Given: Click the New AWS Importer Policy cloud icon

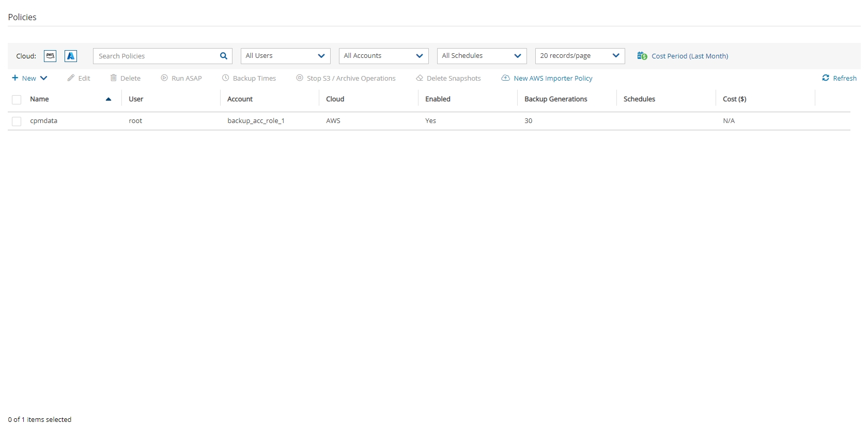Looking at the screenshot, I should [x=505, y=78].
